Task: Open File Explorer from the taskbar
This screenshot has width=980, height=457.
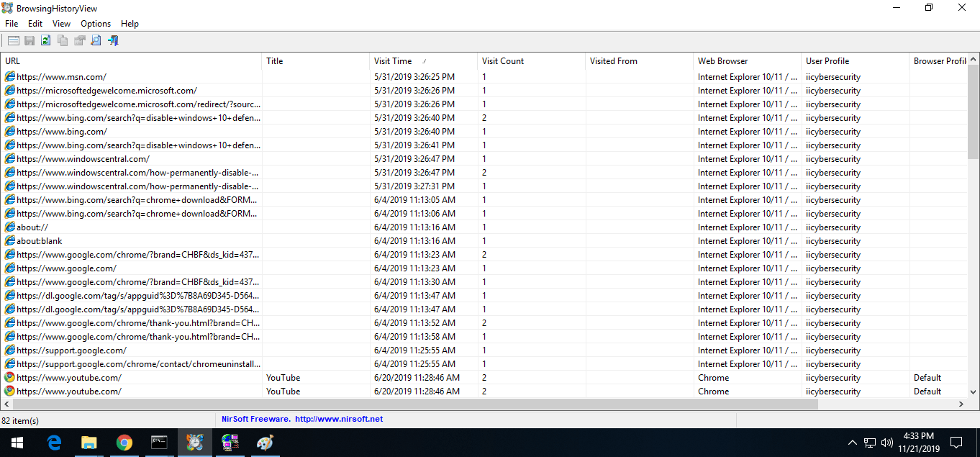Action: click(89, 443)
